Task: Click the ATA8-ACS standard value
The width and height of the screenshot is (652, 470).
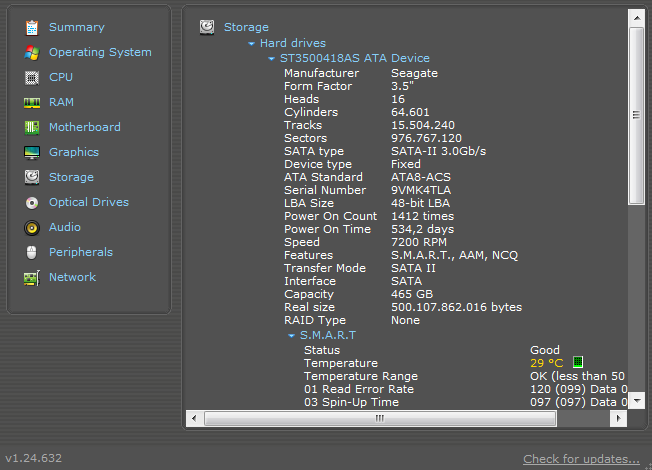Action: pos(421,177)
